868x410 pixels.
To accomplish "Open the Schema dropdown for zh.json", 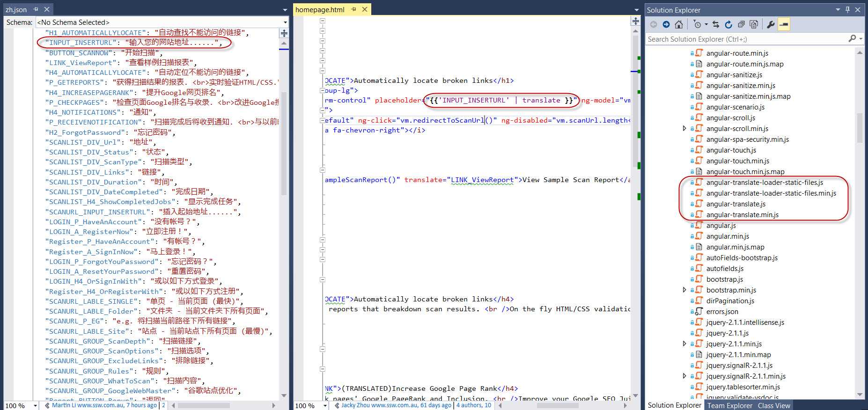I will [285, 22].
